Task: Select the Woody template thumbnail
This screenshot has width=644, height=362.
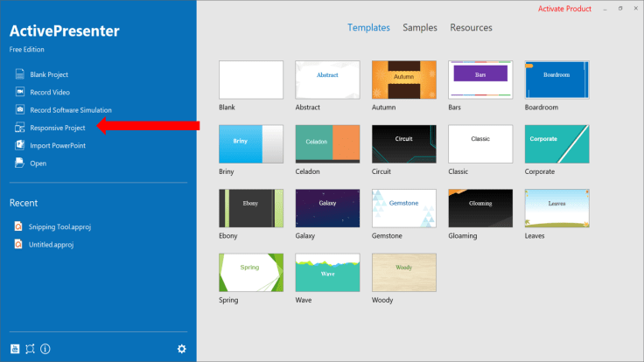Action: pyautogui.click(x=404, y=273)
